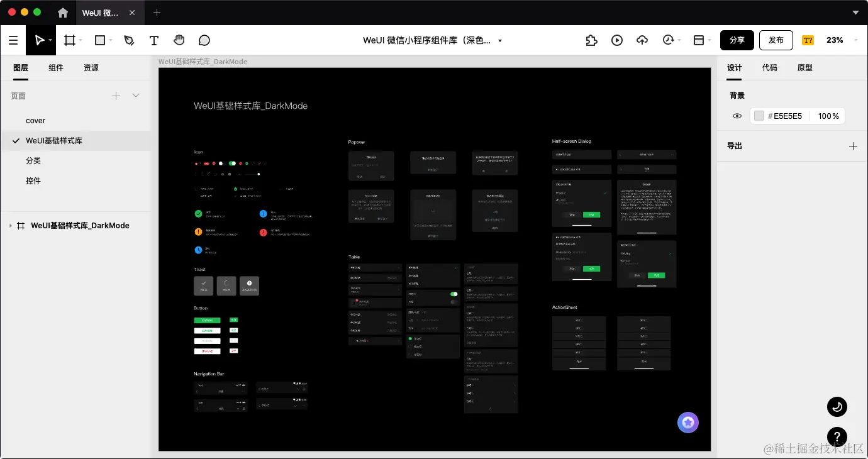Open a new tab with plus
The image size is (868, 459).
157,13
